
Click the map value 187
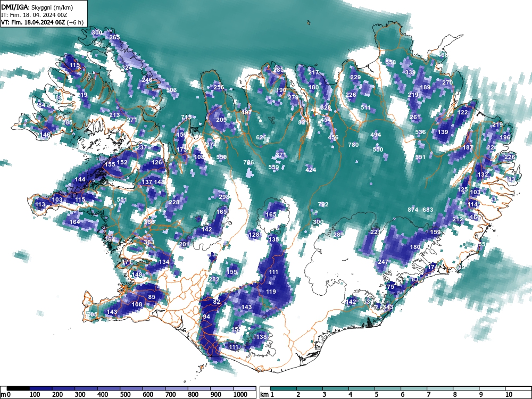pyautogui.click(x=468, y=147)
